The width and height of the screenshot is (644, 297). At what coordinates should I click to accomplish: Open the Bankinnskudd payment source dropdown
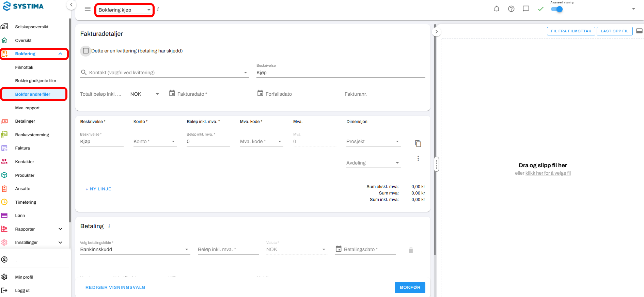coord(135,249)
